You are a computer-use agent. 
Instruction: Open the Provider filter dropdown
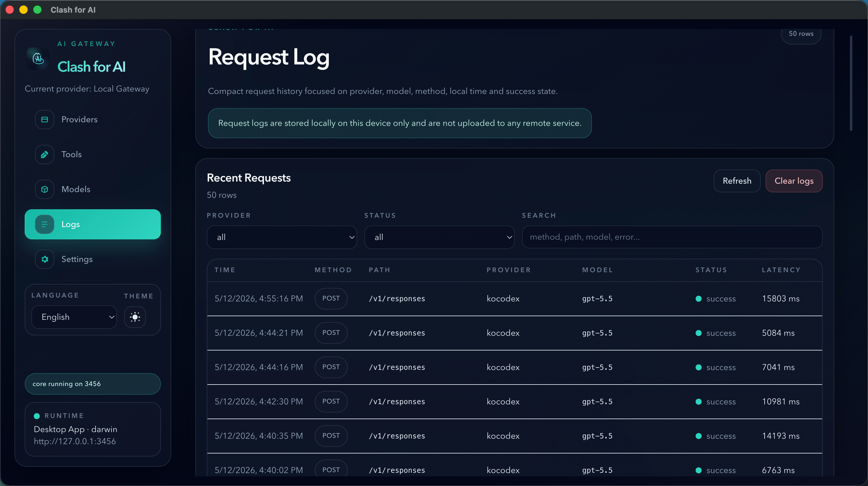282,237
